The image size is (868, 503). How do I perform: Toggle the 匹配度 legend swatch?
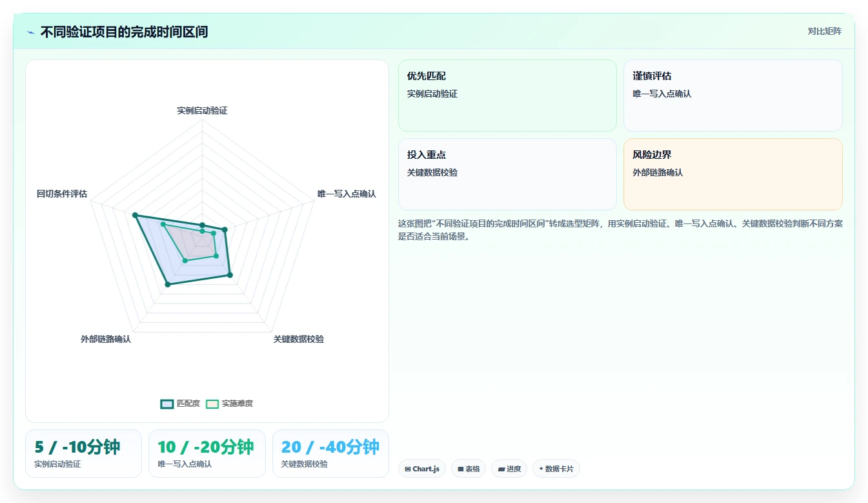(167, 404)
